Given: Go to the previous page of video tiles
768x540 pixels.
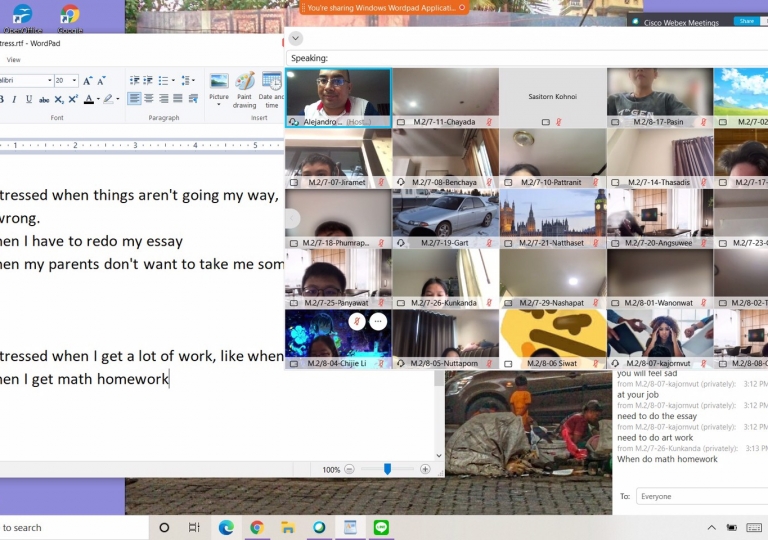Looking at the screenshot, I should (292, 218).
